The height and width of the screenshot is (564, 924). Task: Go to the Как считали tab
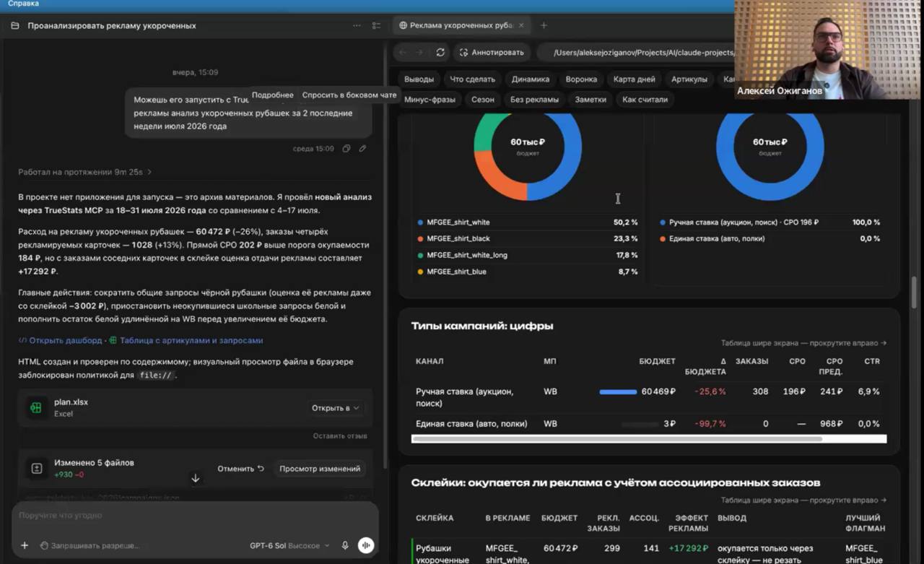(645, 100)
